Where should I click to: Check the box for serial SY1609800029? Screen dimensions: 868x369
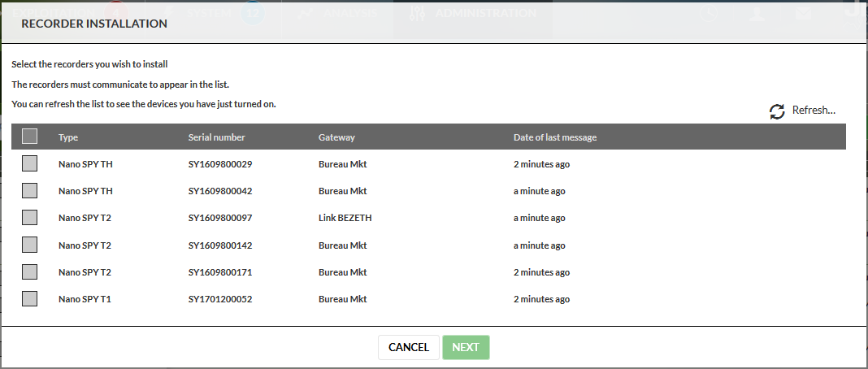30,163
